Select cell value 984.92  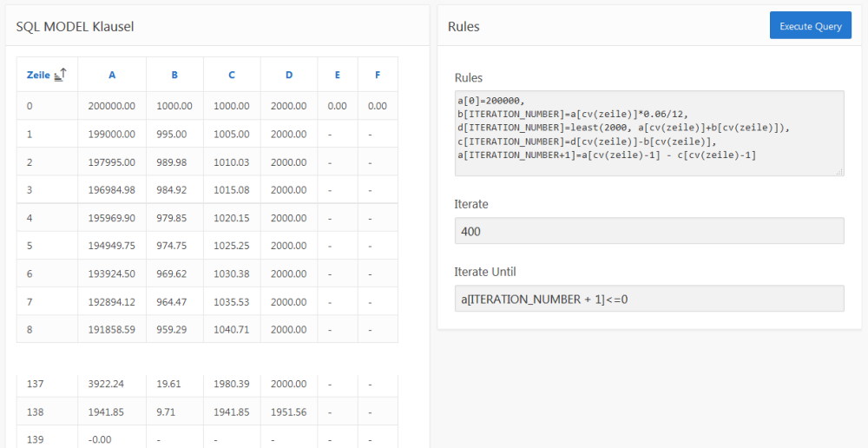coord(172,190)
